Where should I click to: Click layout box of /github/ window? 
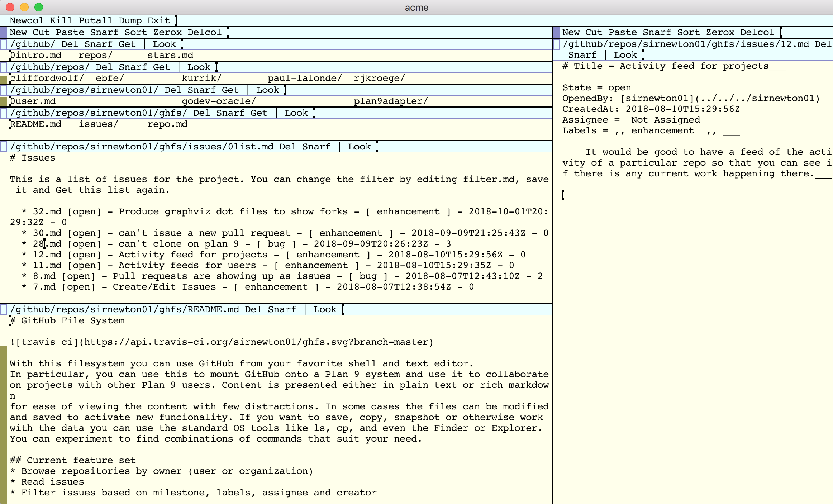3,44
